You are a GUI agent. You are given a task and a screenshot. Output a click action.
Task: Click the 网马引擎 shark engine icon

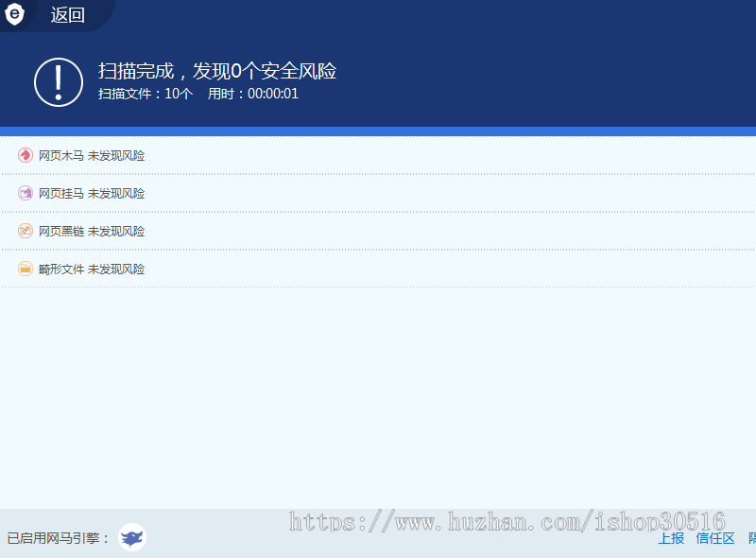click(131, 536)
